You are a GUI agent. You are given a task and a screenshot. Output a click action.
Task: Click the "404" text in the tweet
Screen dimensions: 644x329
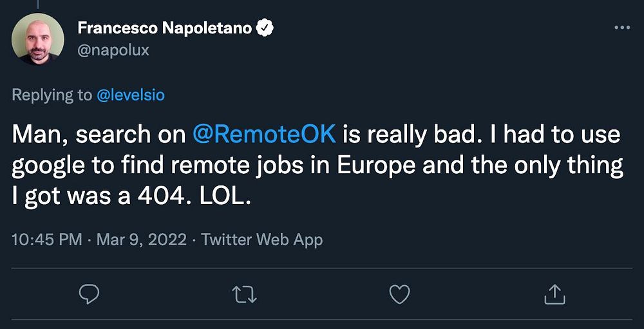(156, 196)
